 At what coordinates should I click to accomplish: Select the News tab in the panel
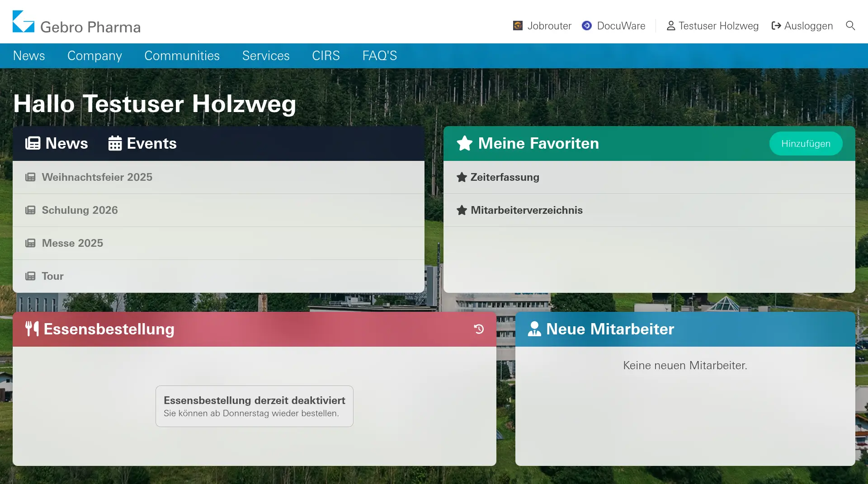click(x=57, y=143)
